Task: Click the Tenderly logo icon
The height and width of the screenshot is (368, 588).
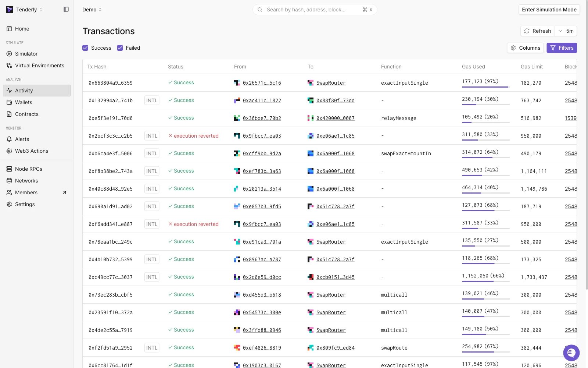Action: [10, 10]
